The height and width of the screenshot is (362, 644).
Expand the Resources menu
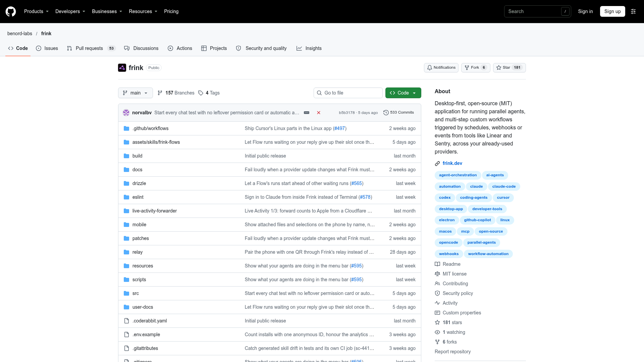(143, 11)
